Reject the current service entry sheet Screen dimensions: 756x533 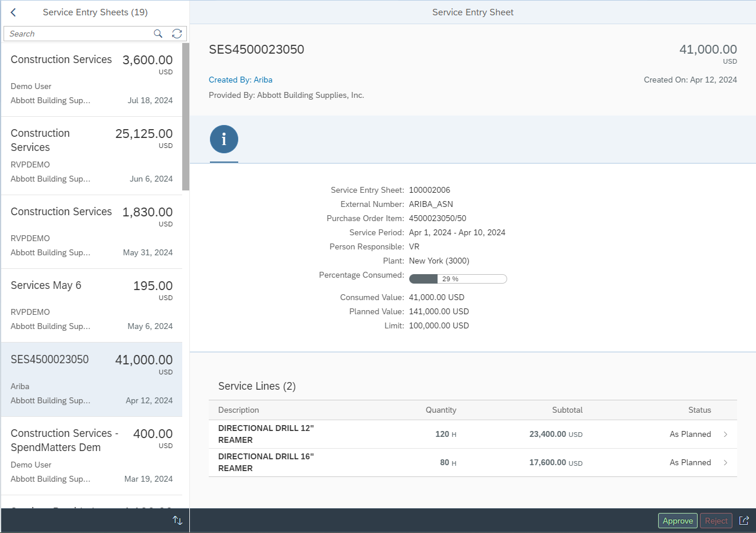click(716, 520)
